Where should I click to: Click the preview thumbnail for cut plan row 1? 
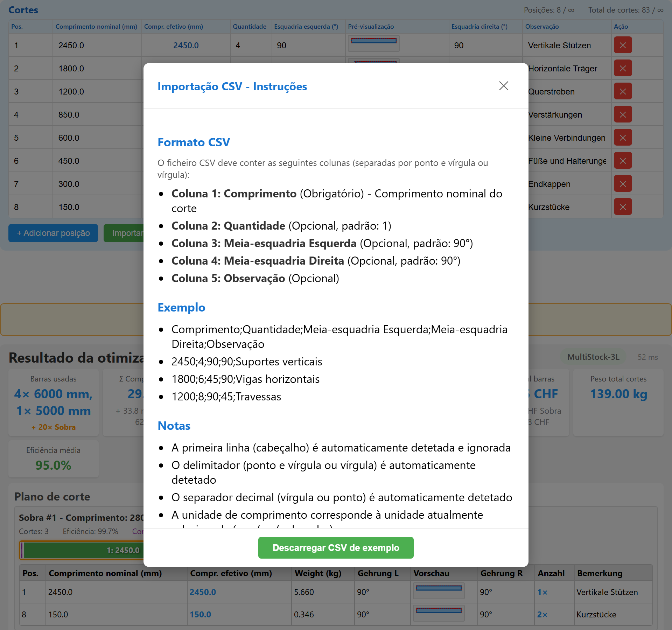coord(439,591)
